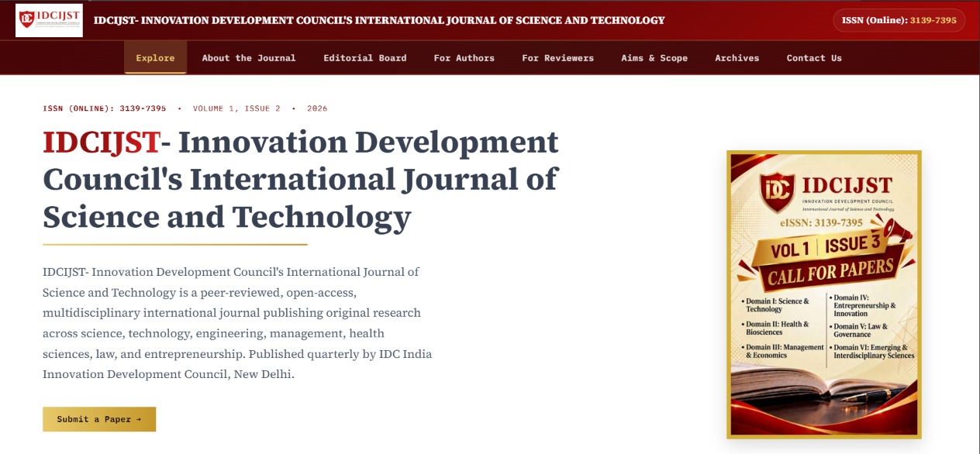Image resolution: width=980 pixels, height=454 pixels.
Task: Select For Reviewers in navigation
Action: coord(558,58)
